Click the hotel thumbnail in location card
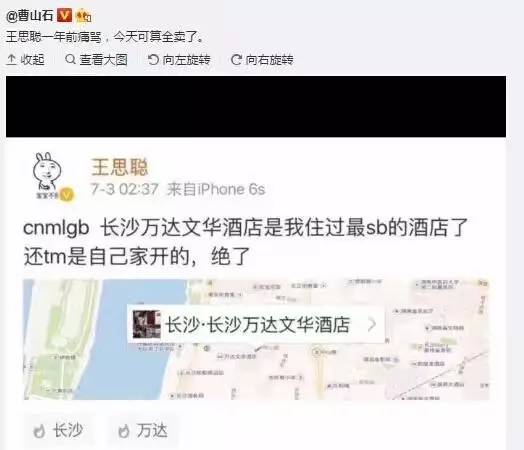This screenshot has height=450, width=524. [146, 324]
